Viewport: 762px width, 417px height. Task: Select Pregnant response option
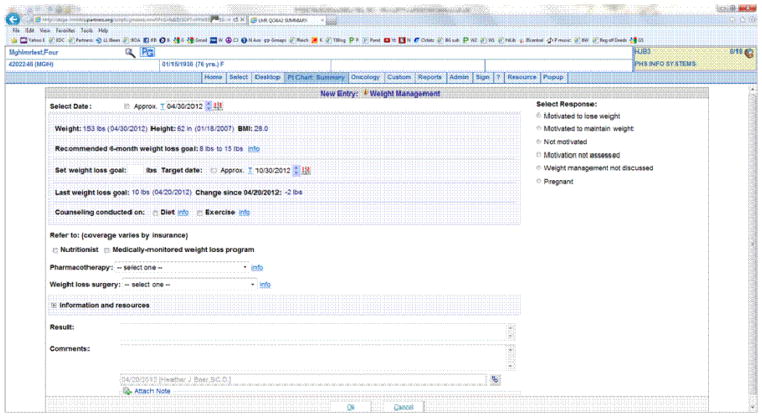538,181
